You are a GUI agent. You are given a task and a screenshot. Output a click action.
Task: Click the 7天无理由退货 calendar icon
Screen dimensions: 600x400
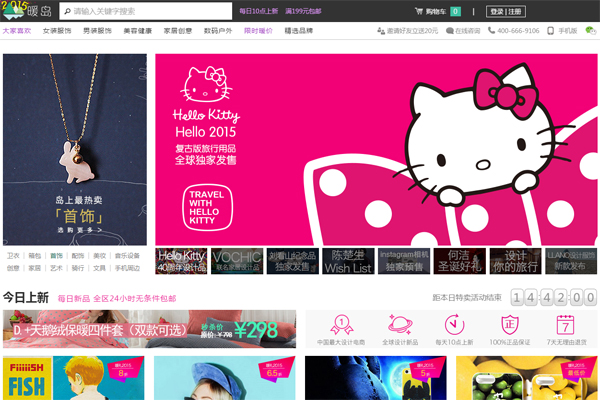[x=565, y=325]
